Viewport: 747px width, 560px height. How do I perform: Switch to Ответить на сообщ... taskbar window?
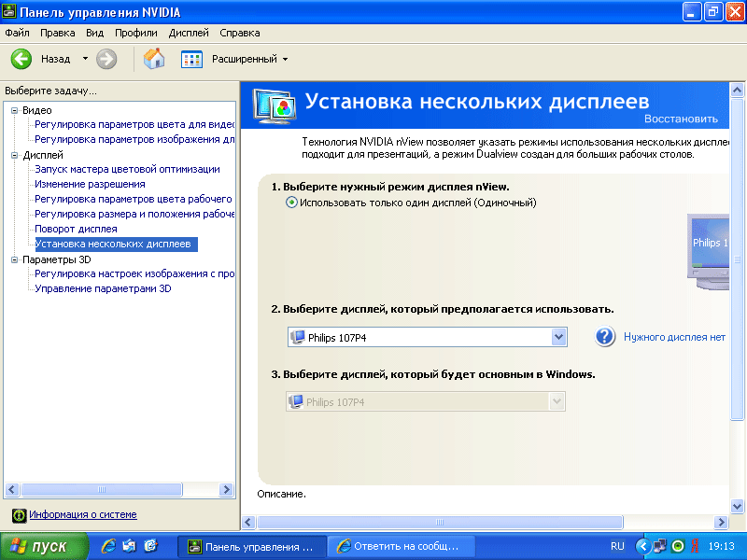pos(401,546)
